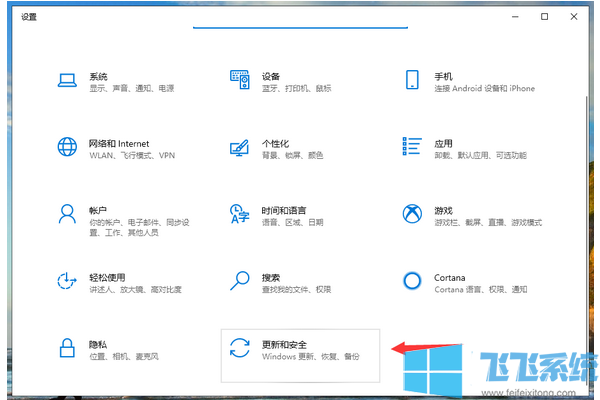Click '背景、锁屏、颜色' description
This screenshot has height=400, width=600.
click(293, 155)
